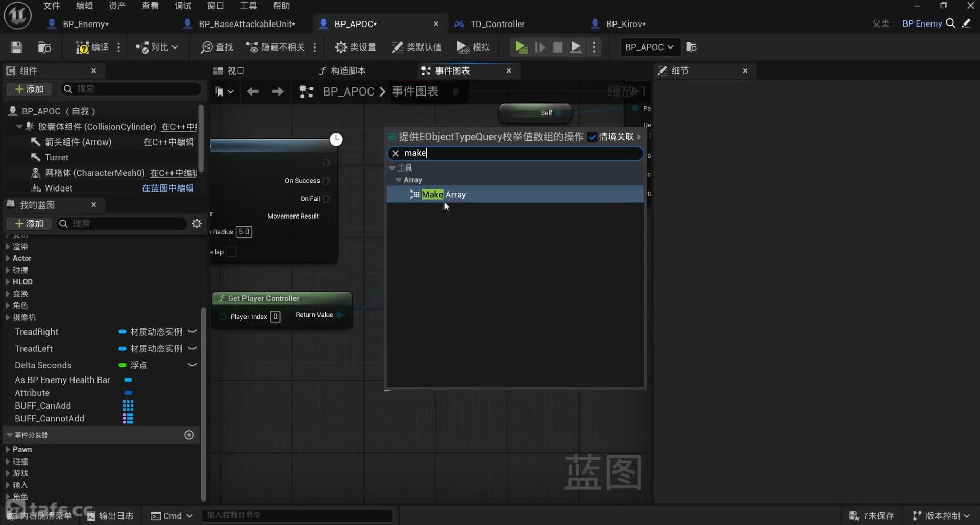980x525 pixels.
Task: Click the Find magnifier icon
Action: point(206,47)
